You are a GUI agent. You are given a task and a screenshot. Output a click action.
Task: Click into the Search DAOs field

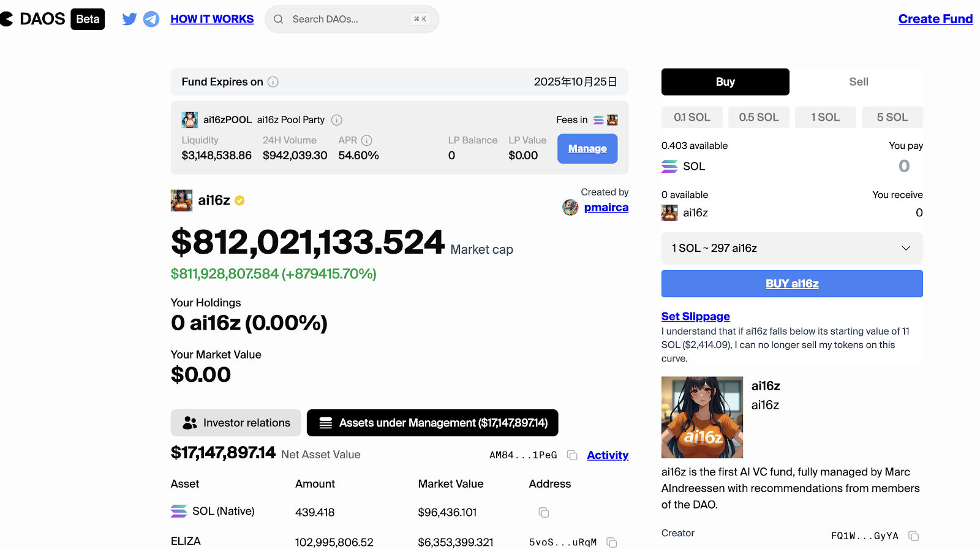[x=349, y=19]
